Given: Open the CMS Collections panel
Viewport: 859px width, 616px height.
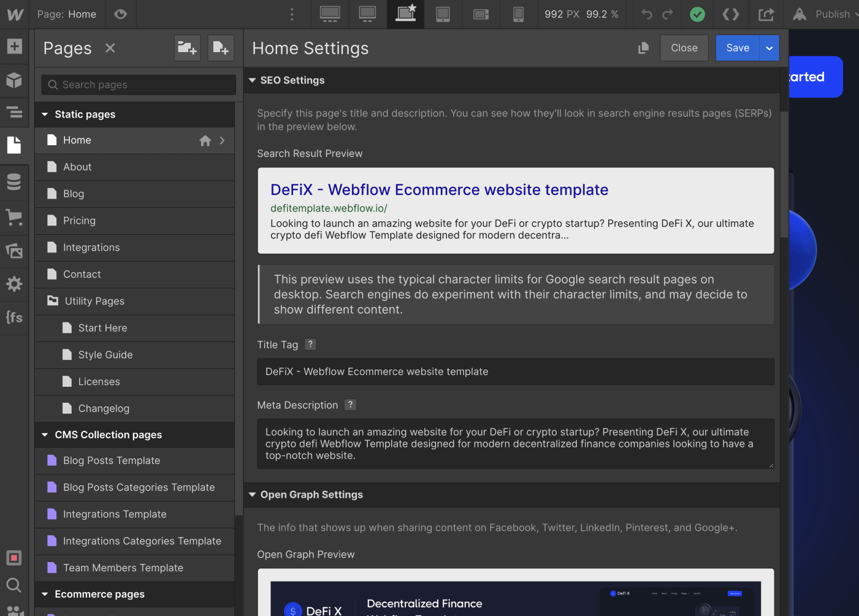Looking at the screenshot, I should click(14, 181).
